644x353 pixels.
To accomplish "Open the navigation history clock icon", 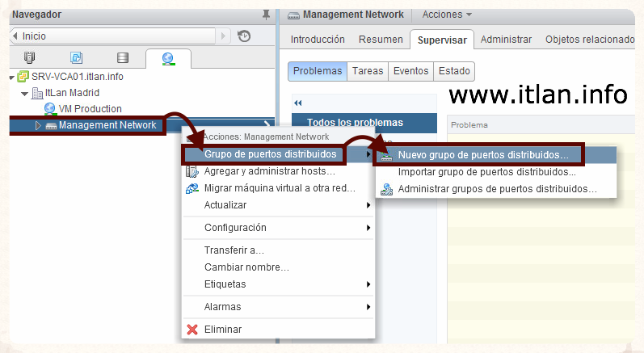I will [244, 36].
